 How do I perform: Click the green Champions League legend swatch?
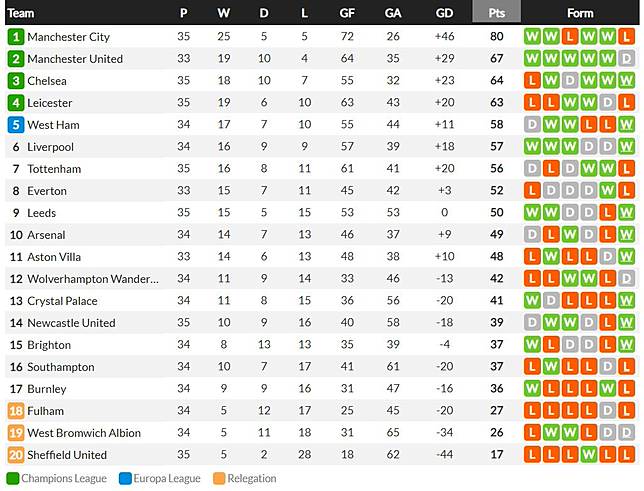pos(13,479)
